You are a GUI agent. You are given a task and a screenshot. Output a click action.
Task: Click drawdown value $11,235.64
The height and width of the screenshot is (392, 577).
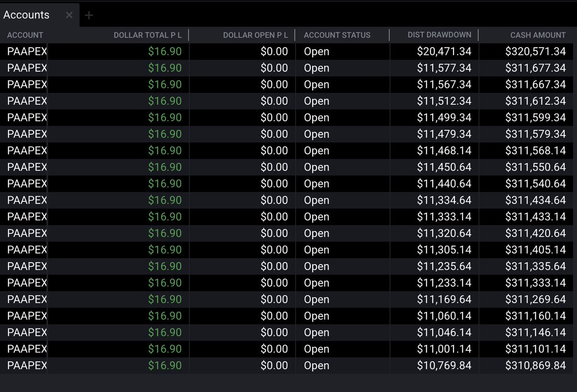pos(444,266)
